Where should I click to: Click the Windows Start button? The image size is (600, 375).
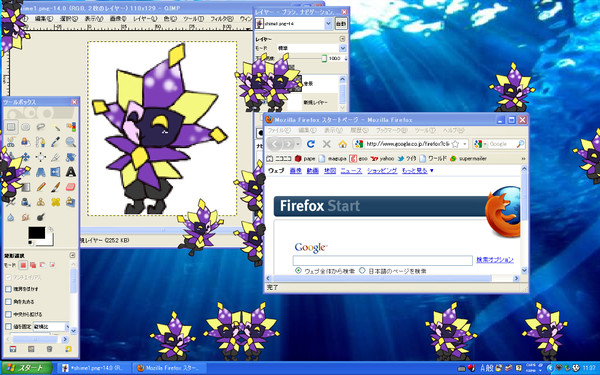point(26,368)
